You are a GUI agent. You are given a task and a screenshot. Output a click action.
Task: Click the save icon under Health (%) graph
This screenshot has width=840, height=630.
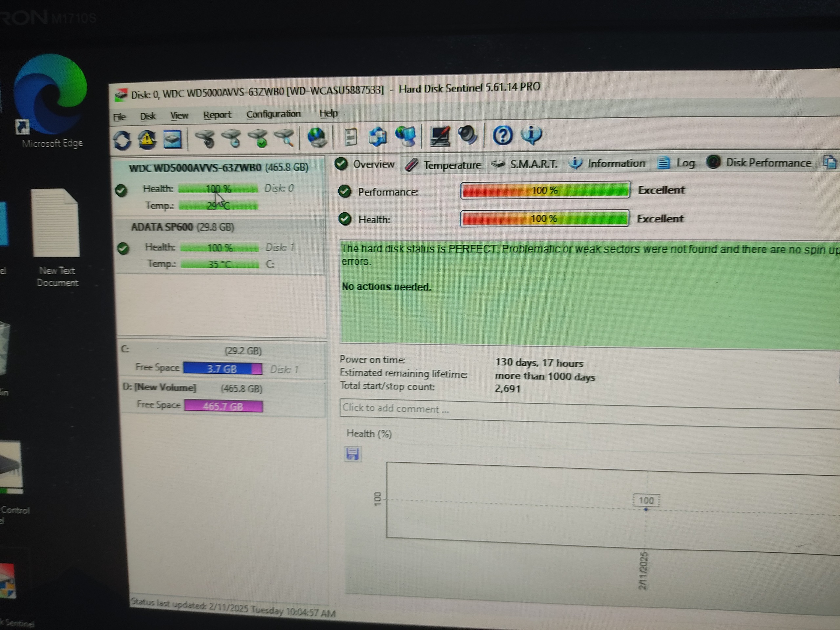click(352, 453)
